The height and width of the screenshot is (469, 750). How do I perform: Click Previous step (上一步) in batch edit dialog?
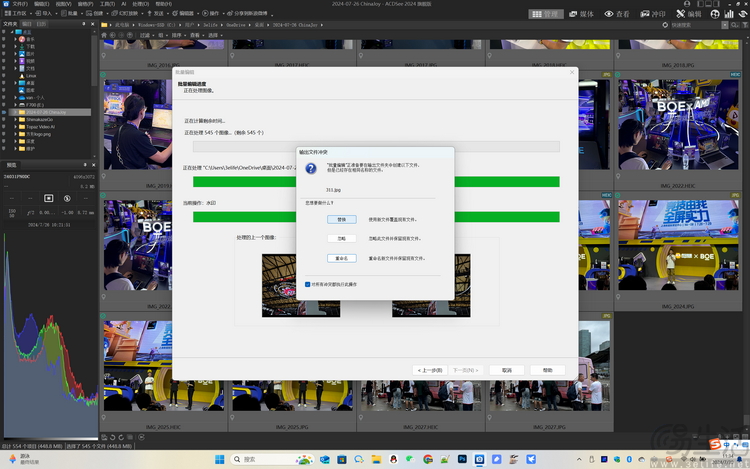click(430, 370)
